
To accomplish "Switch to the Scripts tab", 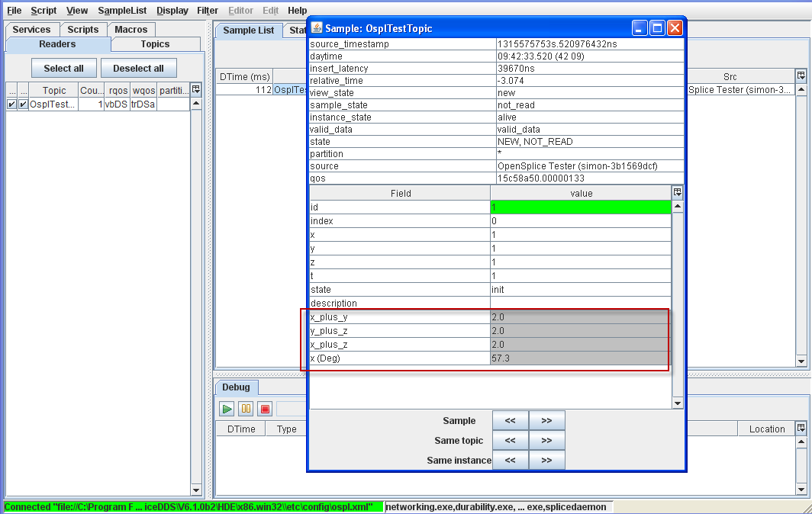I will (83, 30).
